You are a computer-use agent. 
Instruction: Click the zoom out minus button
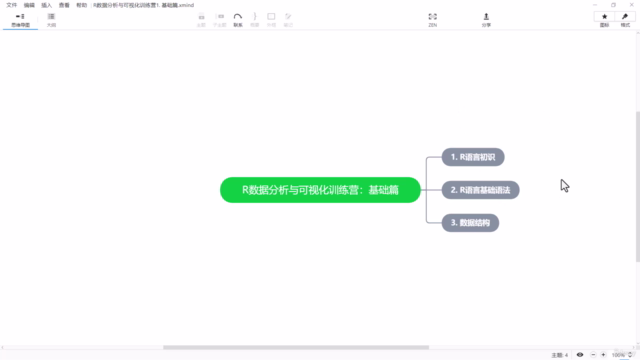tap(593, 355)
